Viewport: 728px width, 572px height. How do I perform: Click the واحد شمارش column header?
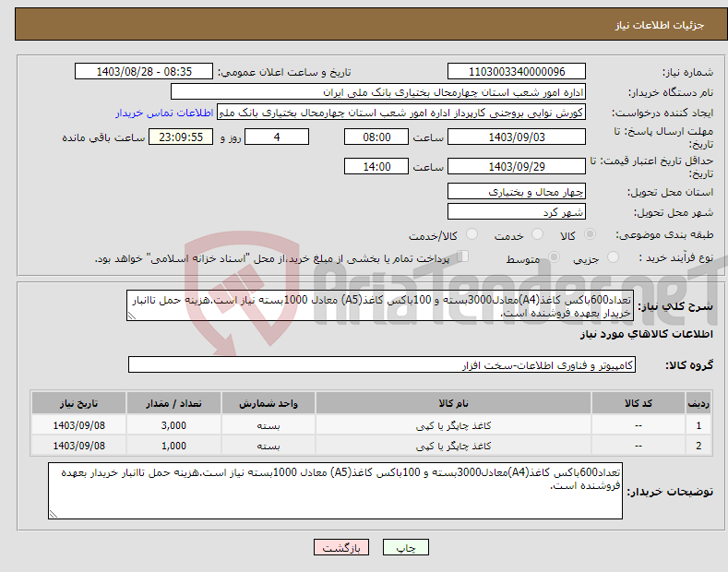(269, 403)
